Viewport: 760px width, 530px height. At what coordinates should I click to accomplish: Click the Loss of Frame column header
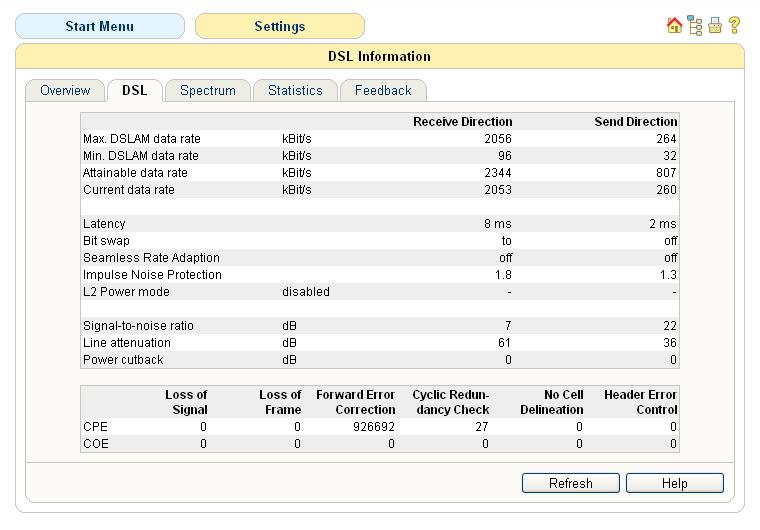click(x=280, y=402)
